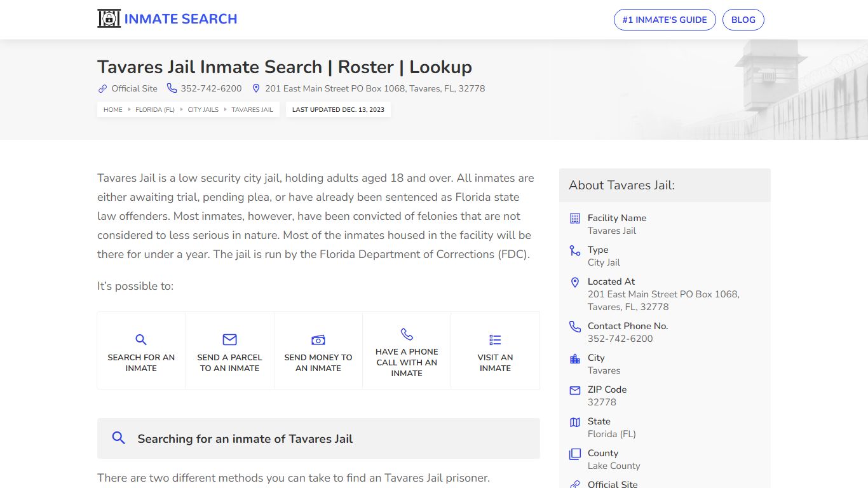Open the INMATE SEARCH home title
Screen dimensions: 868x488
pyautogui.click(x=180, y=19)
